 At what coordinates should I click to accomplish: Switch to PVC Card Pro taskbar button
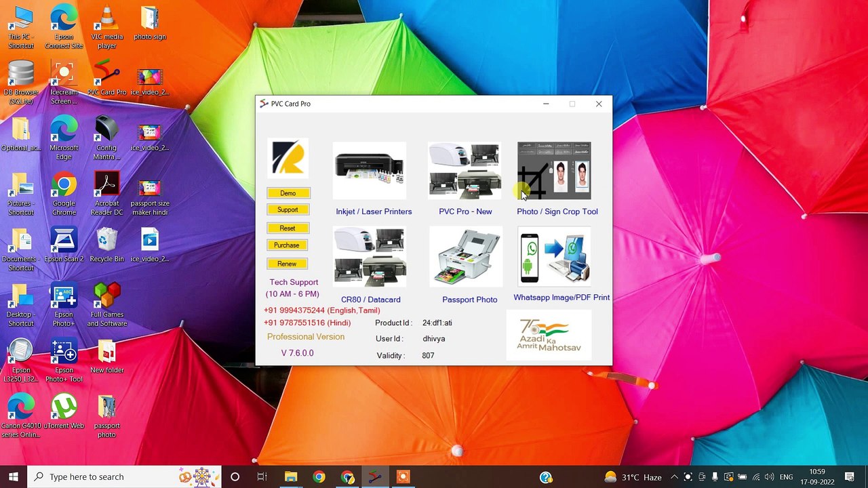(x=375, y=476)
